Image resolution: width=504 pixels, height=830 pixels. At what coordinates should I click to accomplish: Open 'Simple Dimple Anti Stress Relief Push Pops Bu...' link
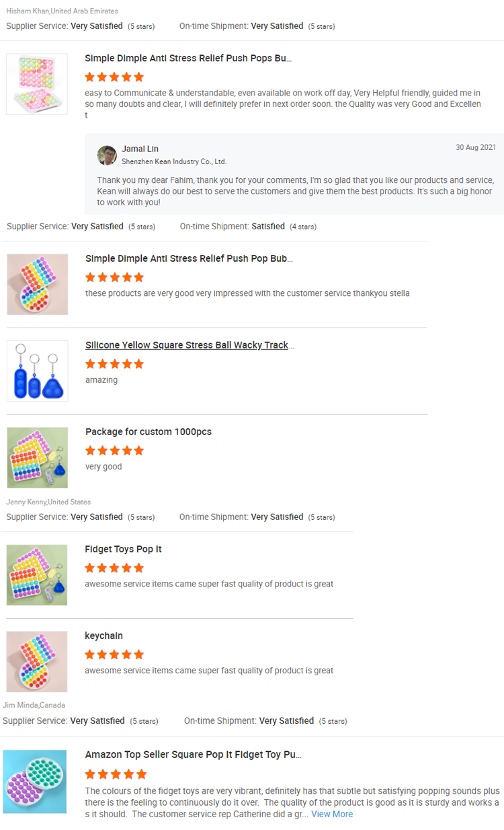pos(188,59)
